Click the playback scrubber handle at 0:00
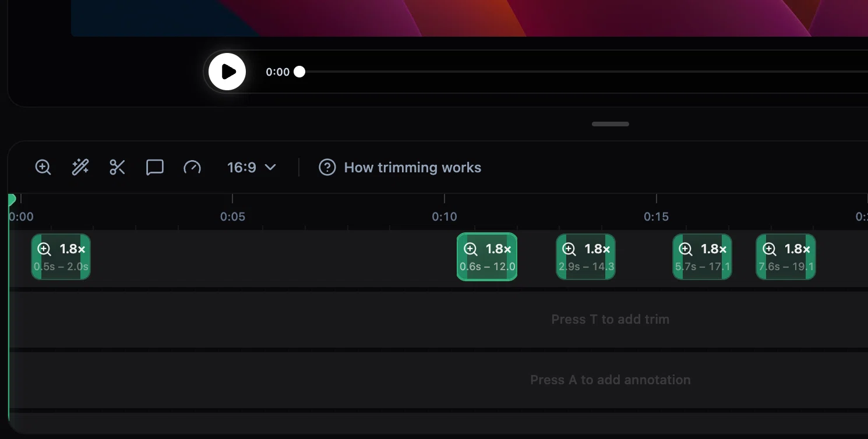The width and height of the screenshot is (868, 439). tap(299, 72)
